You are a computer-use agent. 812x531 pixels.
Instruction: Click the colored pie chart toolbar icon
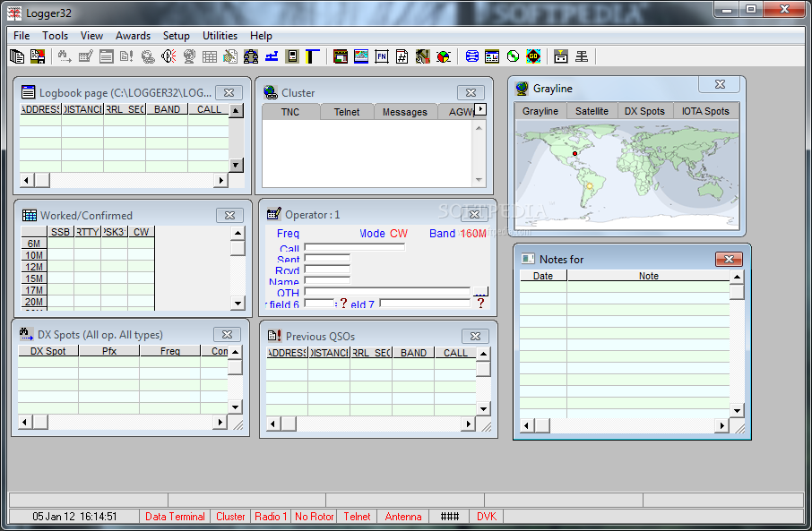click(x=444, y=56)
